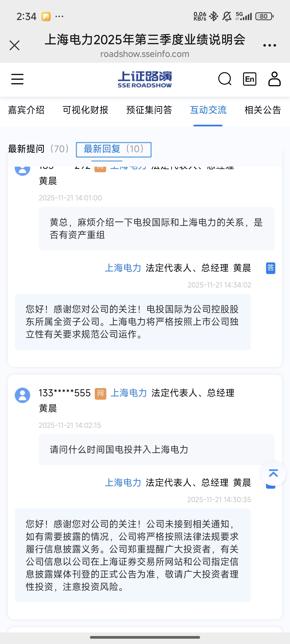Tap the 133*****555 user avatar
The width and height of the screenshot is (290, 644).
click(x=22, y=395)
